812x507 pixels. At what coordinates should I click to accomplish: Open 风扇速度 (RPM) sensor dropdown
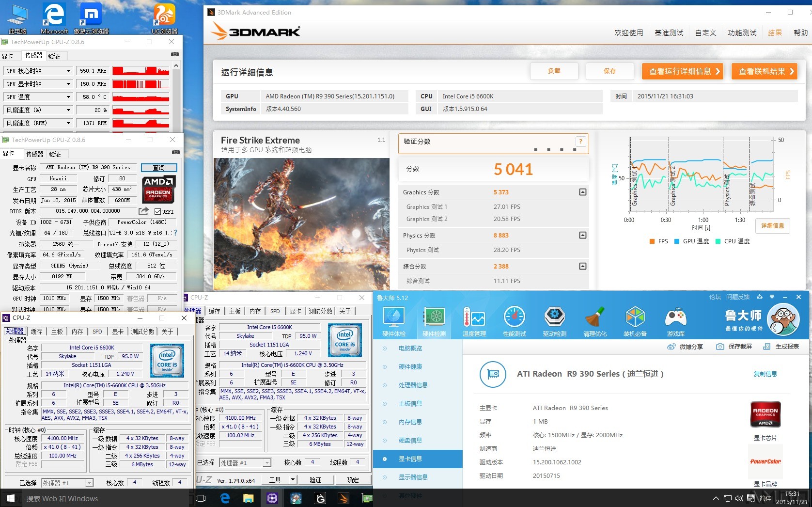(68, 123)
